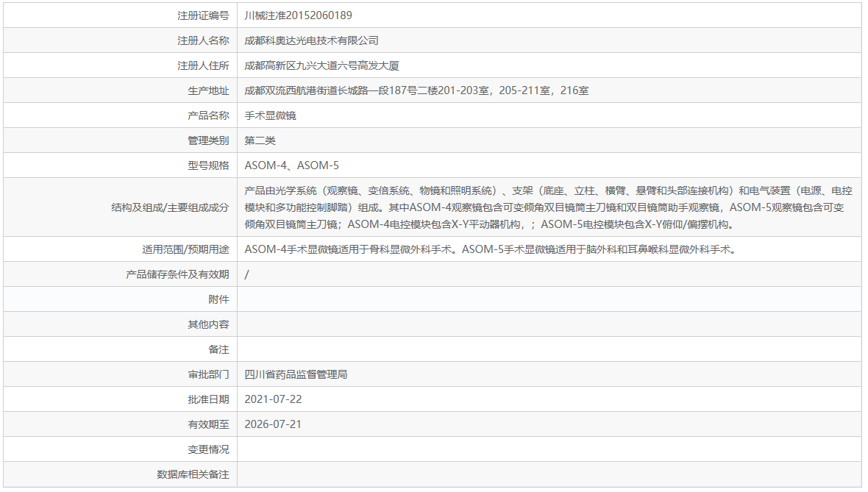Select the 批准日期 label
The height and width of the screenshot is (492, 868).
point(208,399)
